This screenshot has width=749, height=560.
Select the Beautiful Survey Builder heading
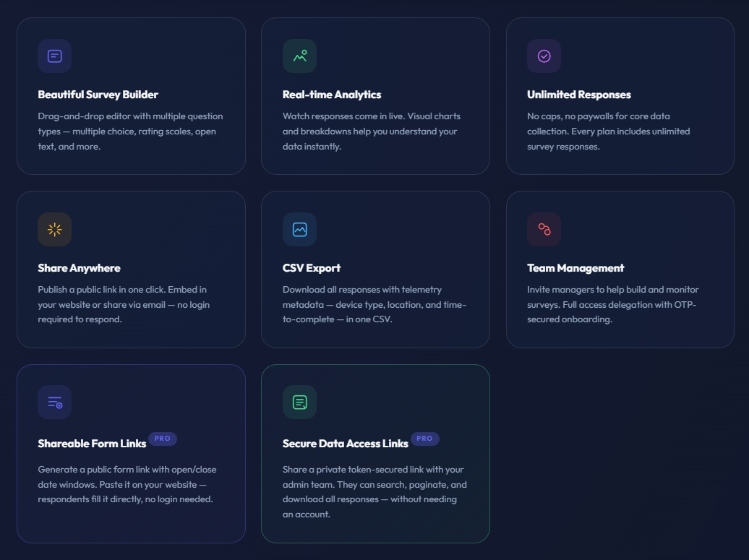98,95
